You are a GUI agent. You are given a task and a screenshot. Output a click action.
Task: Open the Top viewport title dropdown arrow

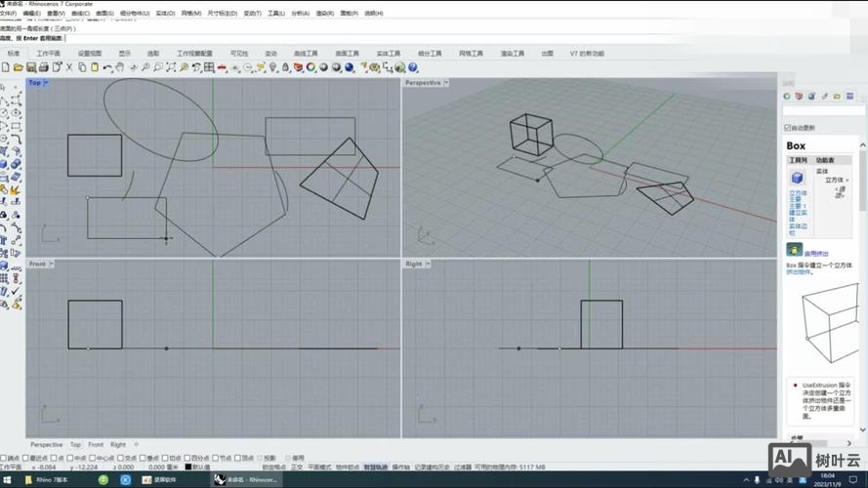click(x=46, y=83)
